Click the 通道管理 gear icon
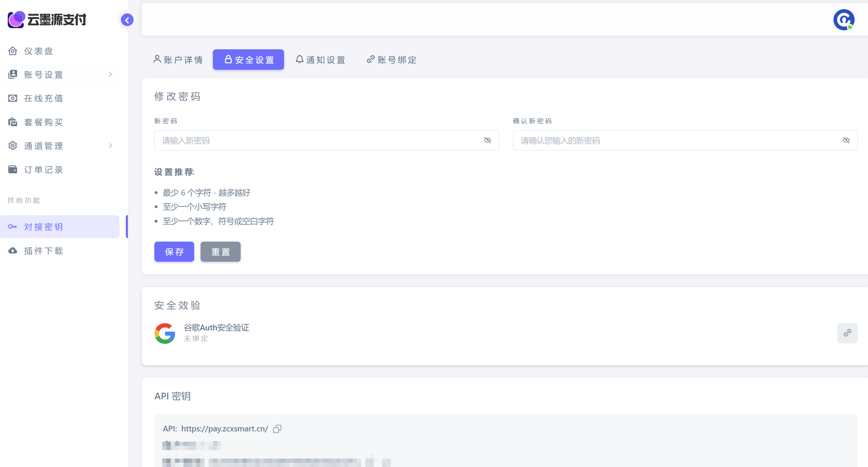Image resolution: width=868 pixels, height=467 pixels. click(13, 146)
